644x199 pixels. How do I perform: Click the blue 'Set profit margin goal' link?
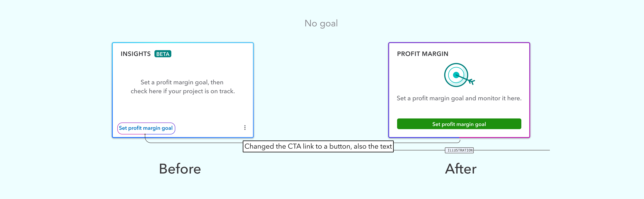click(x=146, y=128)
